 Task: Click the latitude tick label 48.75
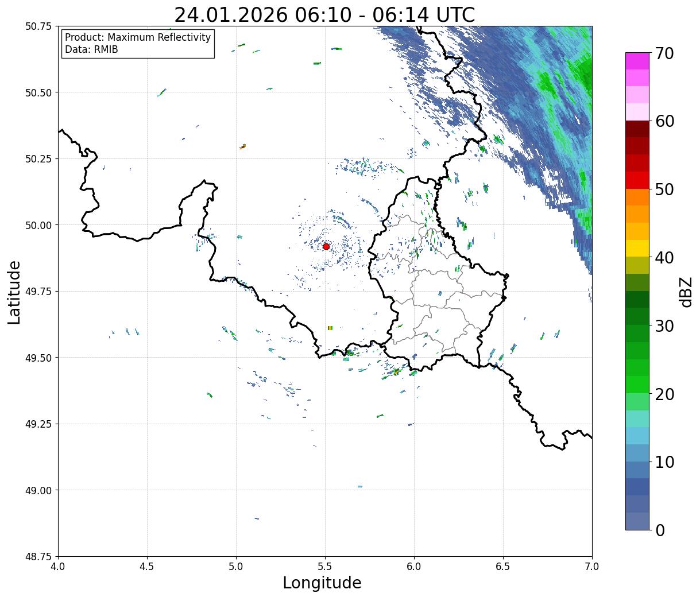[38, 557]
